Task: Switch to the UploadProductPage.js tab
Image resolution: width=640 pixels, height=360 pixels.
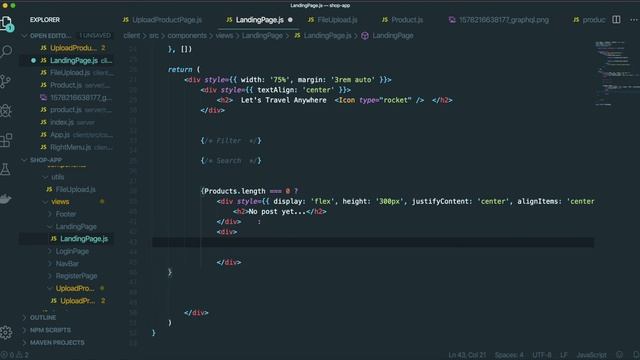Action: coord(162,20)
